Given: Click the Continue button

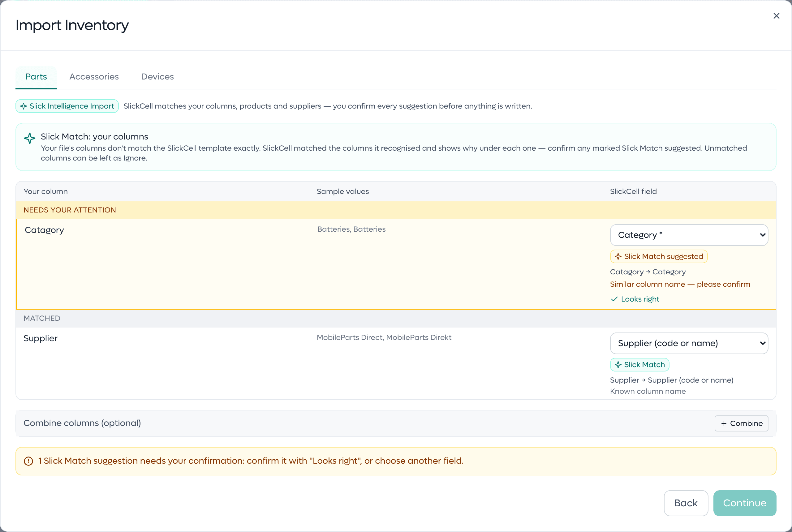Looking at the screenshot, I should click(x=744, y=503).
